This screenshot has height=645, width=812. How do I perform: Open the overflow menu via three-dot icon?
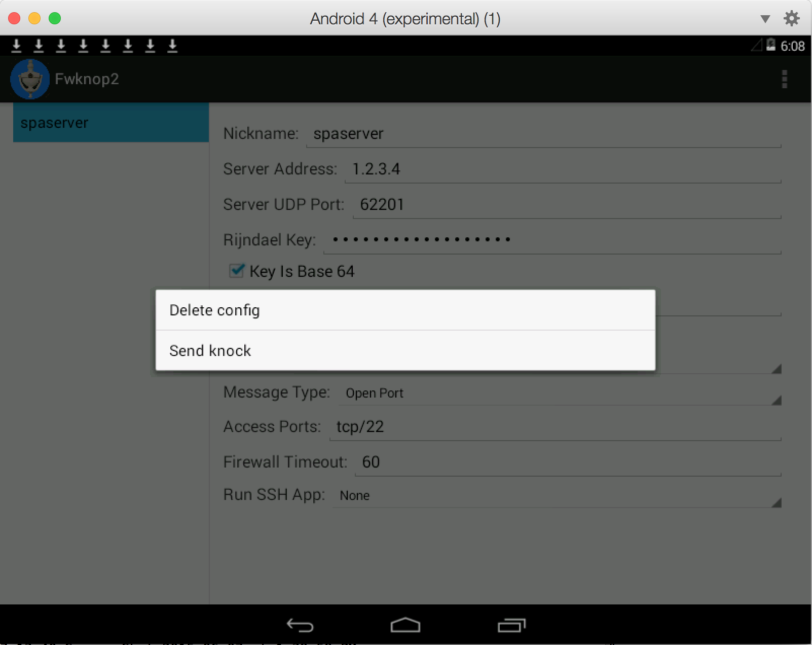[785, 79]
